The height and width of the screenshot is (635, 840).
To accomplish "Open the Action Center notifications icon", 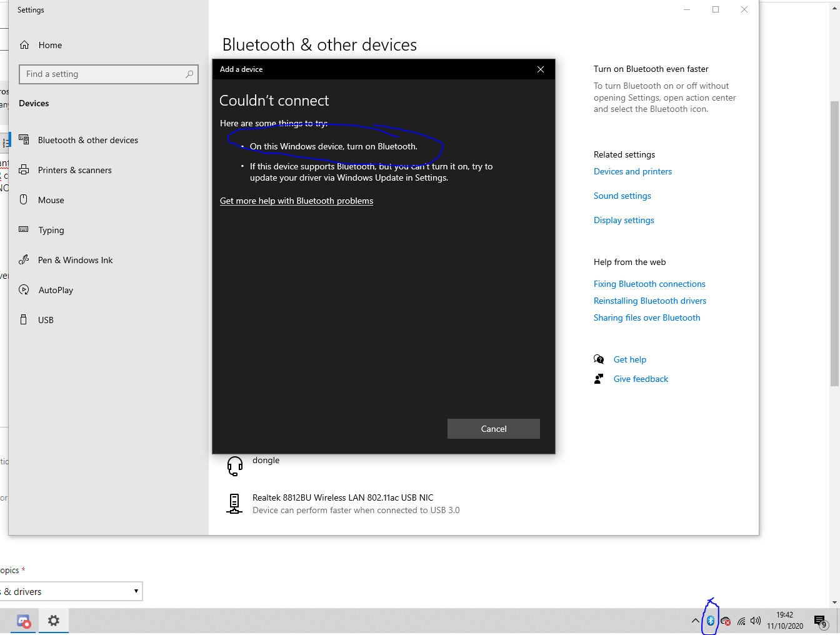I will [821, 621].
